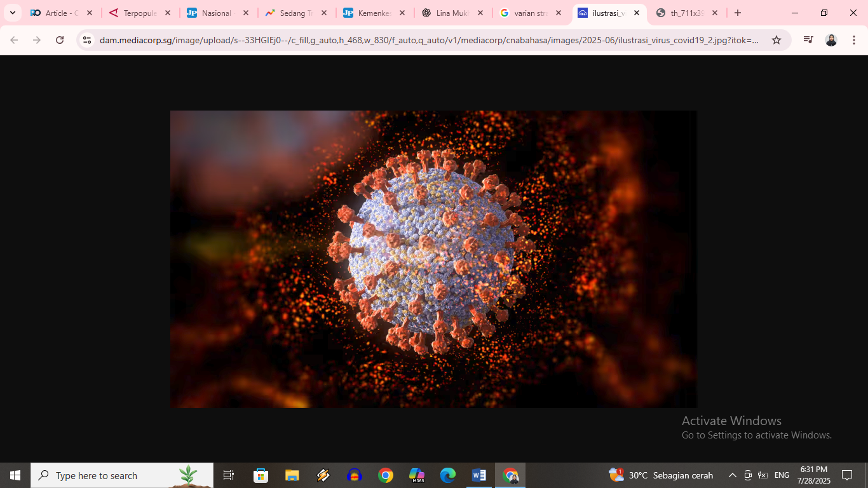The image size is (868, 488).
Task: Close the "th_711x39" tab
Action: [715, 13]
